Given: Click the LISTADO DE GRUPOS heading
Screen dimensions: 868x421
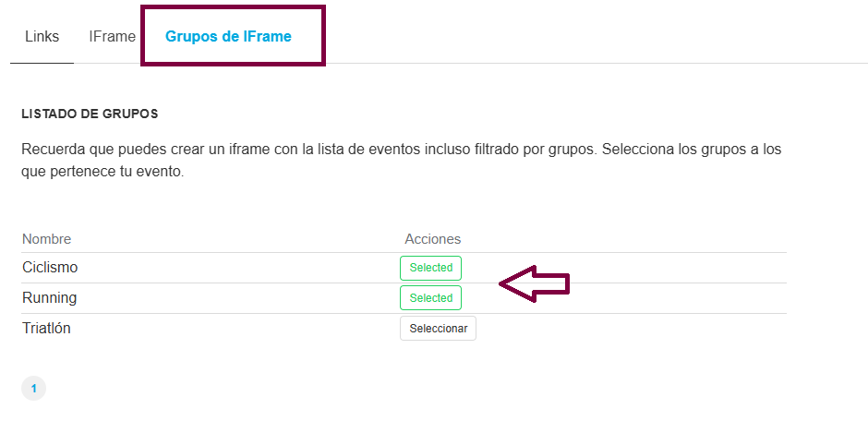Looking at the screenshot, I should [90, 114].
